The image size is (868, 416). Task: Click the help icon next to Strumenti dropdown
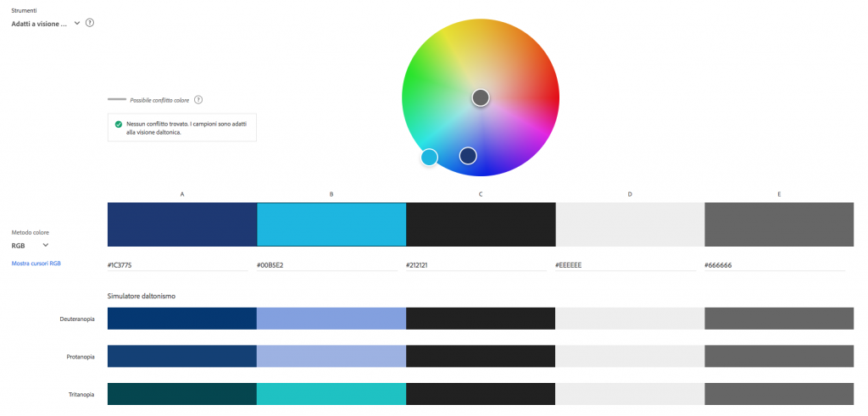pyautogui.click(x=90, y=23)
